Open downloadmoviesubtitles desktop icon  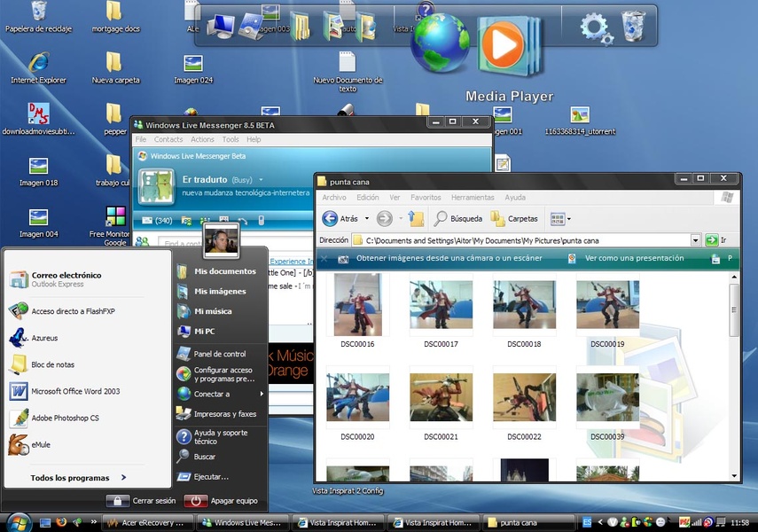click(x=38, y=119)
